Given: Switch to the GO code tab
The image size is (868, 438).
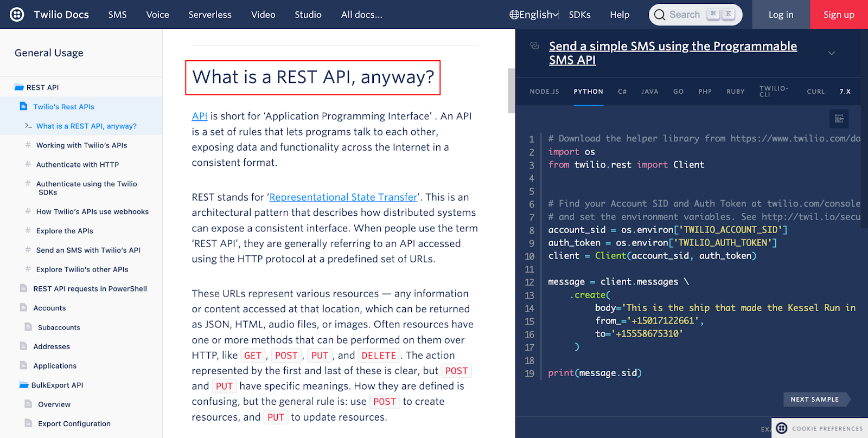Looking at the screenshot, I should pyautogui.click(x=678, y=92).
